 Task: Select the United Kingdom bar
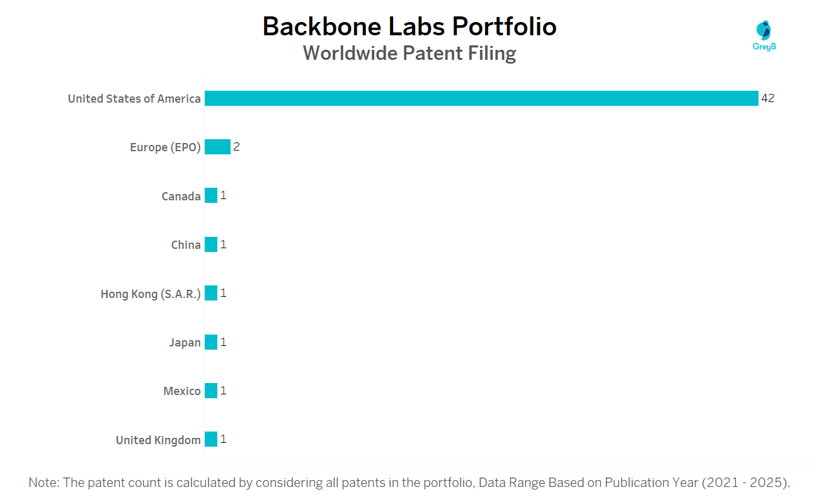[211, 439]
